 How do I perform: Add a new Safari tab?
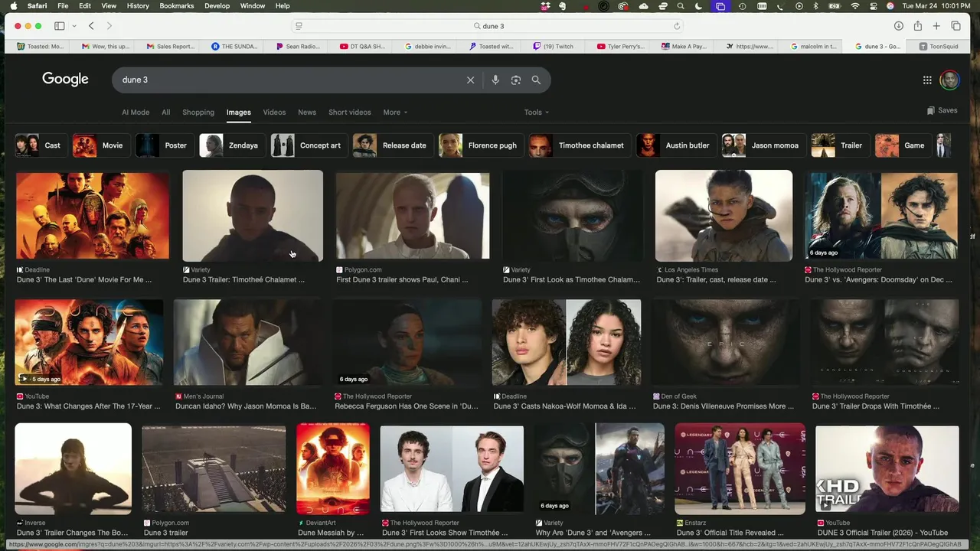click(x=936, y=26)
